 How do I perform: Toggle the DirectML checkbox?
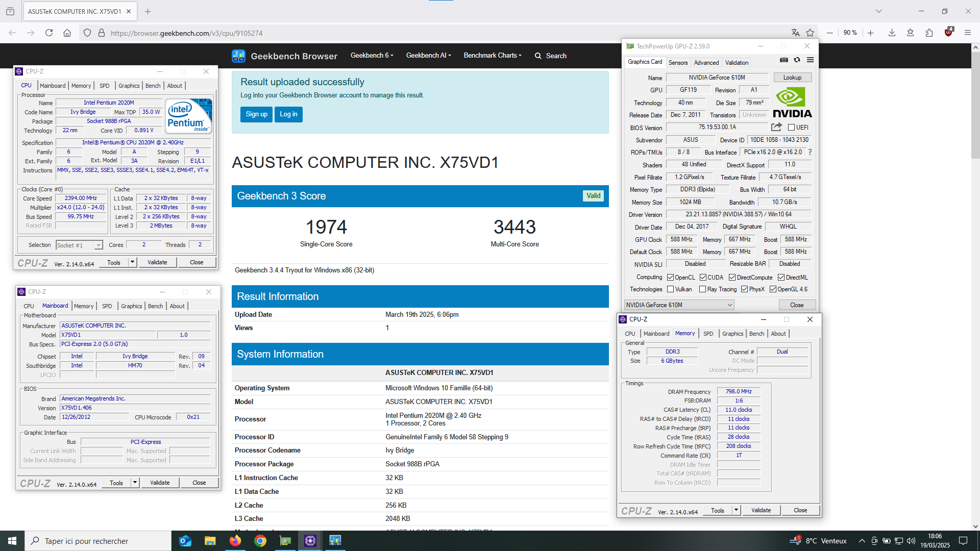(x=781, y=278)
